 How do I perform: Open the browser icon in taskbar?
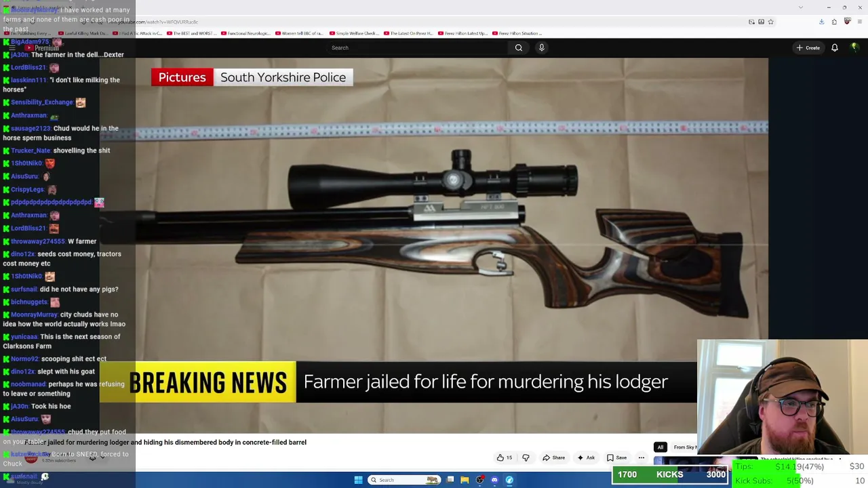pos(509,480)
